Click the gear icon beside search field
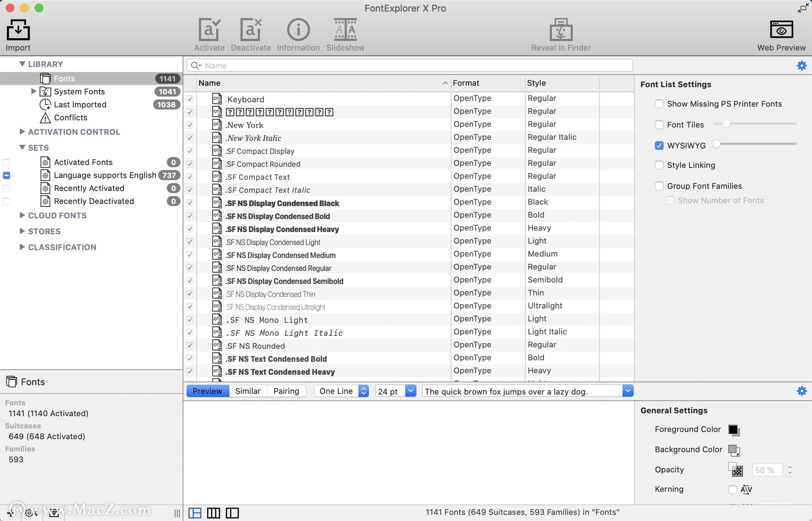 [801, 66]
